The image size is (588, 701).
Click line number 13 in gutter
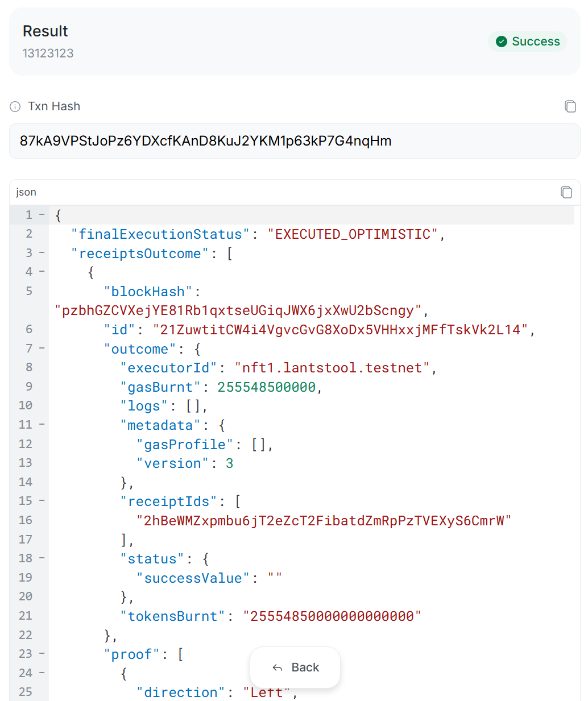point(26,463)
